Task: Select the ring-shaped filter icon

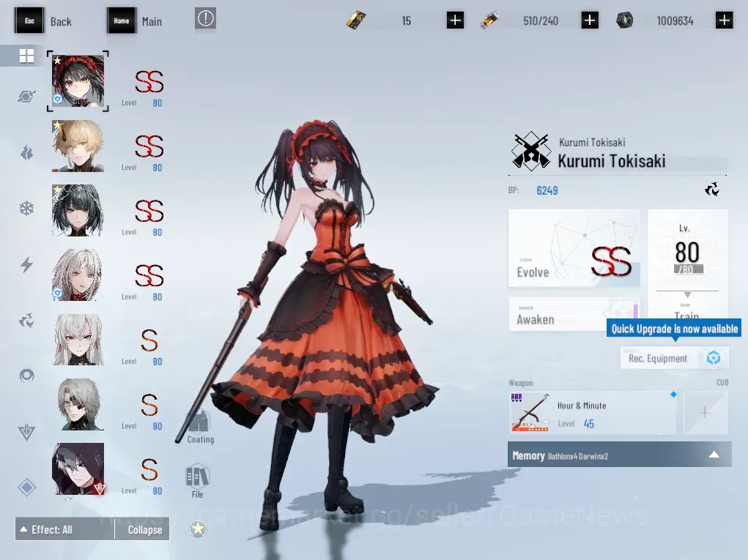Action: [x=26, y=376]
